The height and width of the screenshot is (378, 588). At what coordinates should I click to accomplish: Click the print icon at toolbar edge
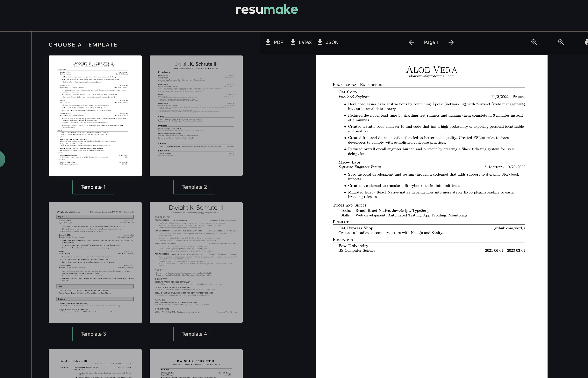[x=586, y=42]
